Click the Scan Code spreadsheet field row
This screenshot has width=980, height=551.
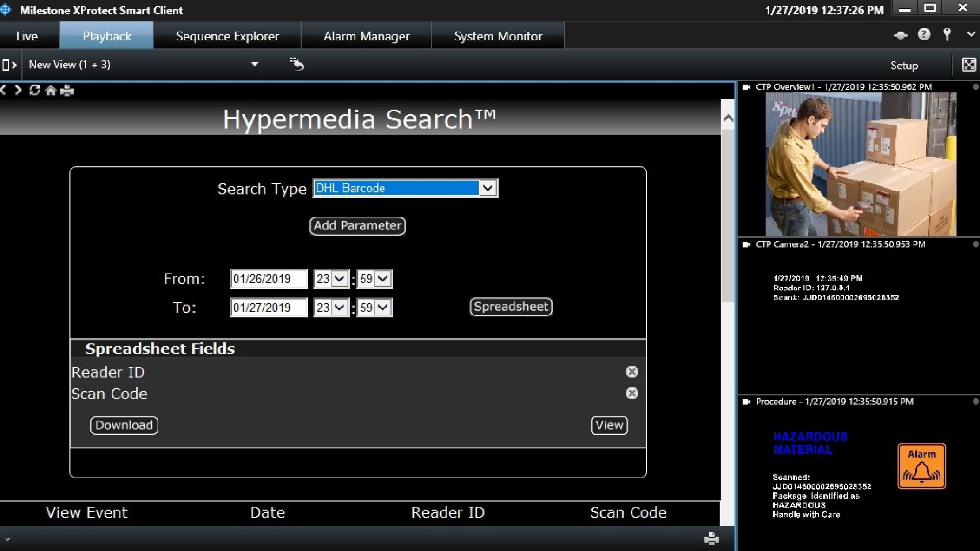358,393
